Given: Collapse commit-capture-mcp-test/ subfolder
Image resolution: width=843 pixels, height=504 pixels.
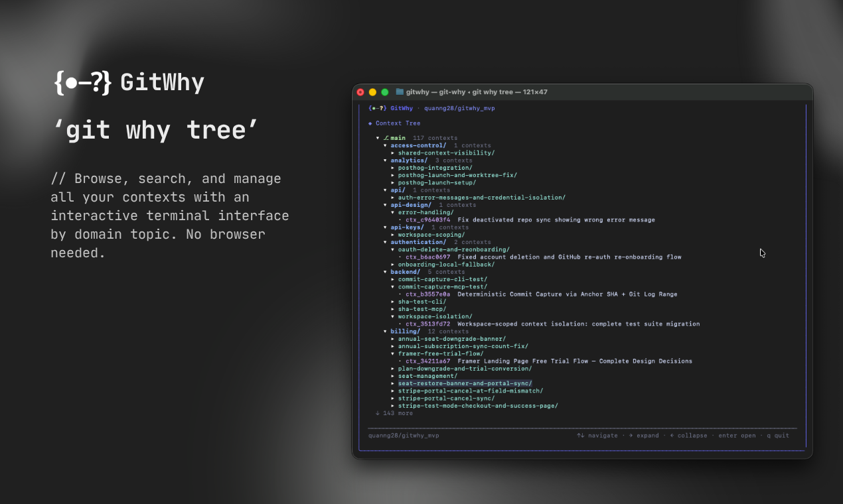Looking at the screenshot, I should (439, 286).
